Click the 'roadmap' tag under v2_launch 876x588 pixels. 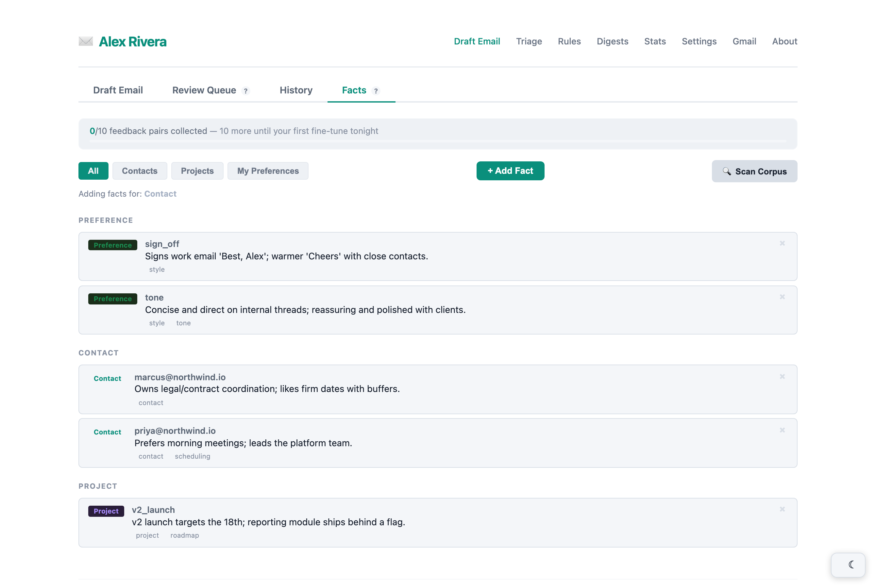pyautogui.click(x=185, y=535)
